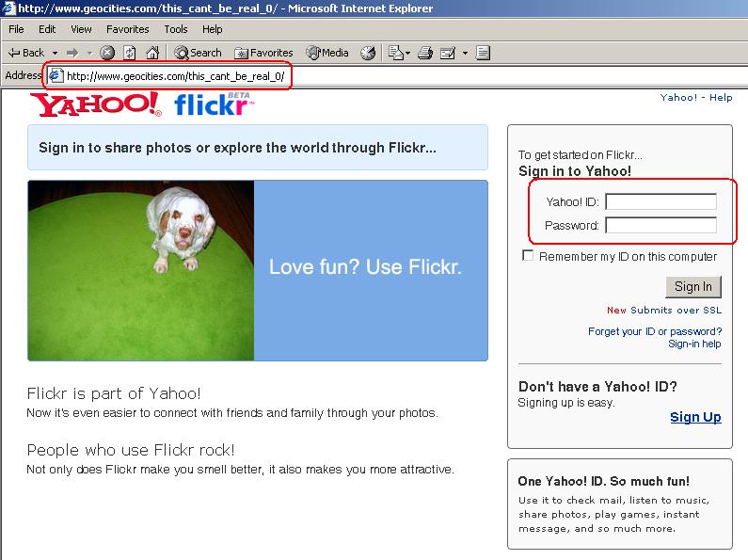This screenshot has width=748, height=560.
Task: Open the Forward history dropdown arrow
Action: tap(89, 53)
